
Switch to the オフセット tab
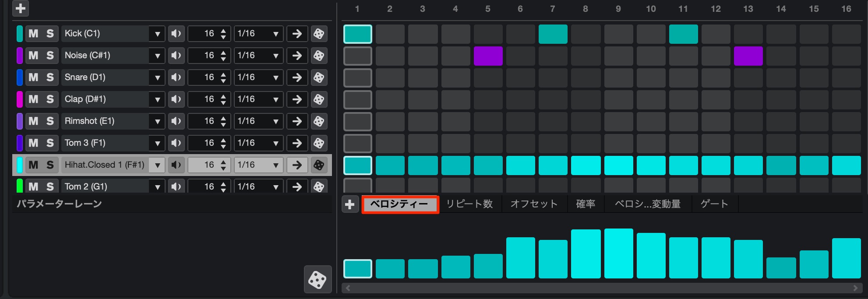tap(534, 204)
